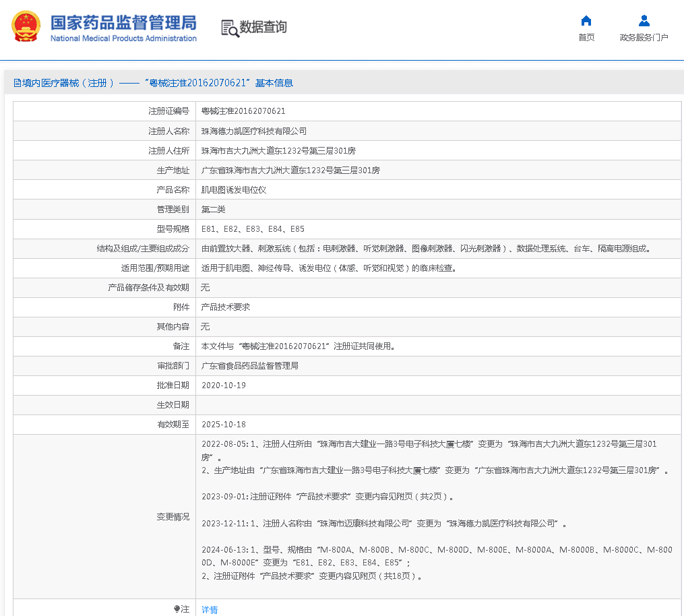The height and width of the screenshot is (616, 684).
Task: Click the 型号规格 value E81、E82、E83、E84、E85
Action: (x=253, y=229)
